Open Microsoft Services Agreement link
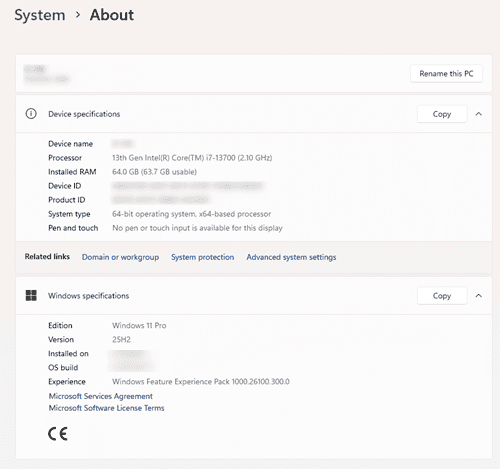Image resolution: width=500 pixels, height=469 pixels. (x=101, y=396)
